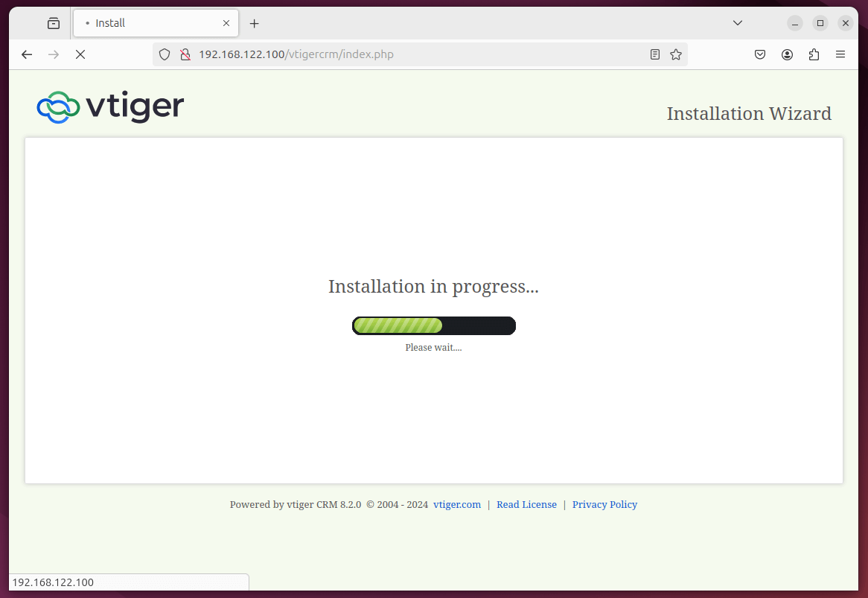Click the vtiger logo
The height and width of the screenshot is (598, 868).
109,106
